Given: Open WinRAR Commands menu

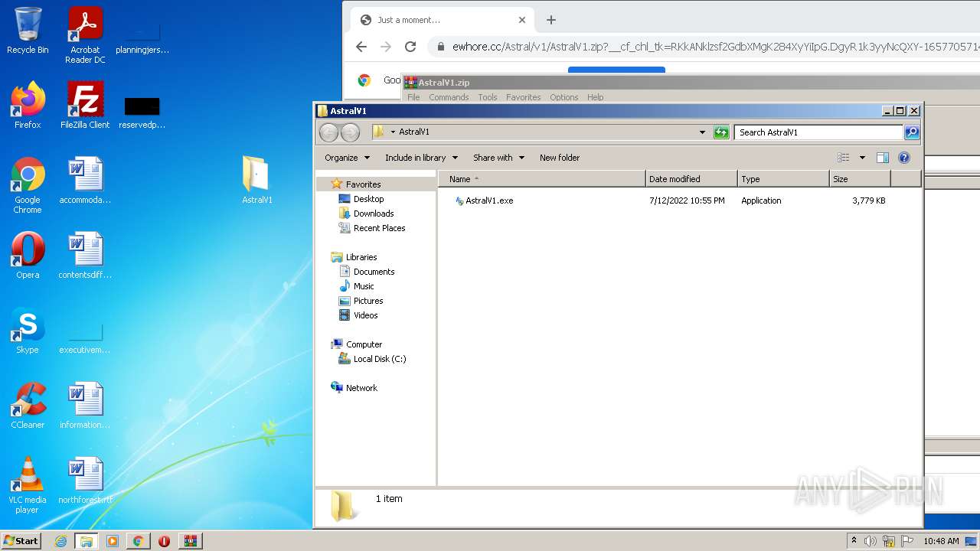Looking at the screenshot, I should 449,97.
